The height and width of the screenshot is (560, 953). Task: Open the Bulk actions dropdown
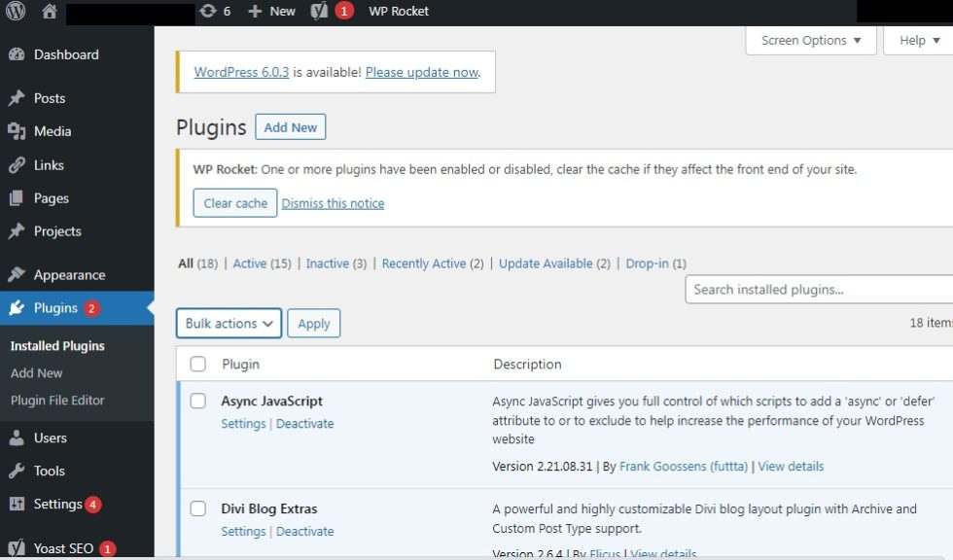tap(229, 324)
